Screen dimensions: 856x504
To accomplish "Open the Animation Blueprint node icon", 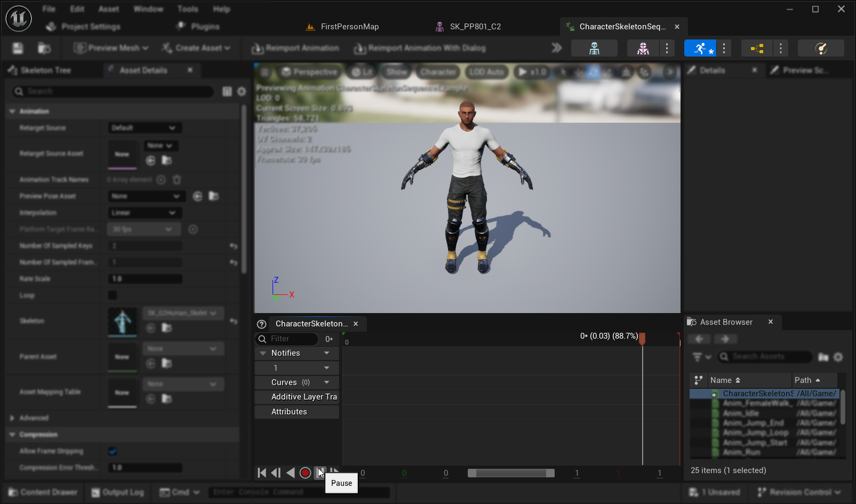I will [x=756, y=47].
